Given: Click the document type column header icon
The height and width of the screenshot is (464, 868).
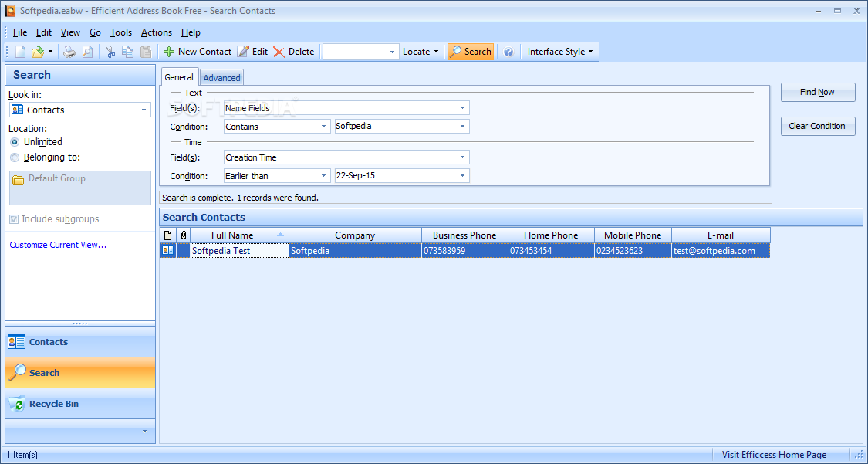Looking at the screenshot, I should click(x=167, y=235).
